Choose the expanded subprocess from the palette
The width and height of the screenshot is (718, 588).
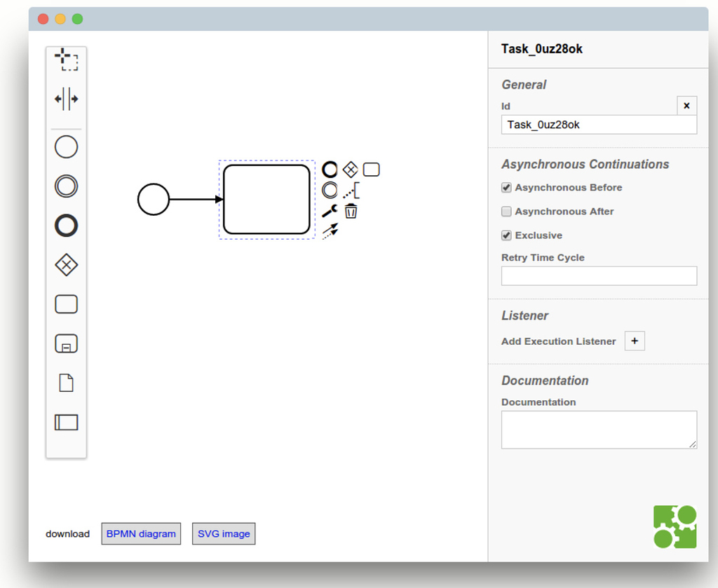(66, 343)
